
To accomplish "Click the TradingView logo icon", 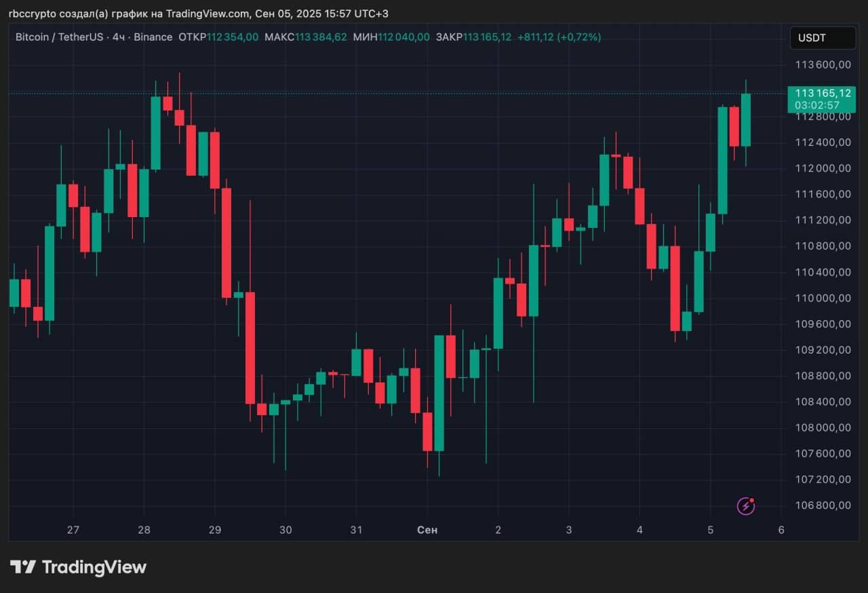I will 22,567.
